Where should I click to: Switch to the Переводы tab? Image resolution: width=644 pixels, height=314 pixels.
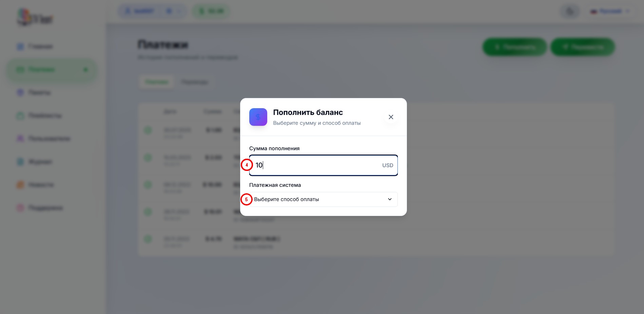(x=194, y=82)
